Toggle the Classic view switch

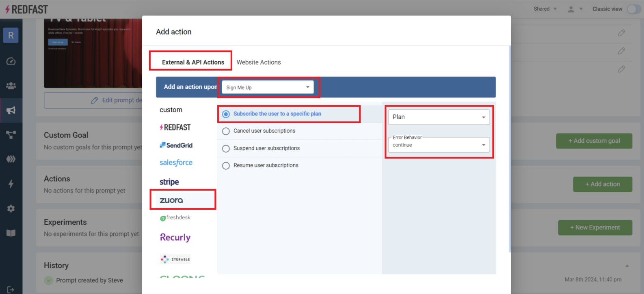(x=634, y=9)
